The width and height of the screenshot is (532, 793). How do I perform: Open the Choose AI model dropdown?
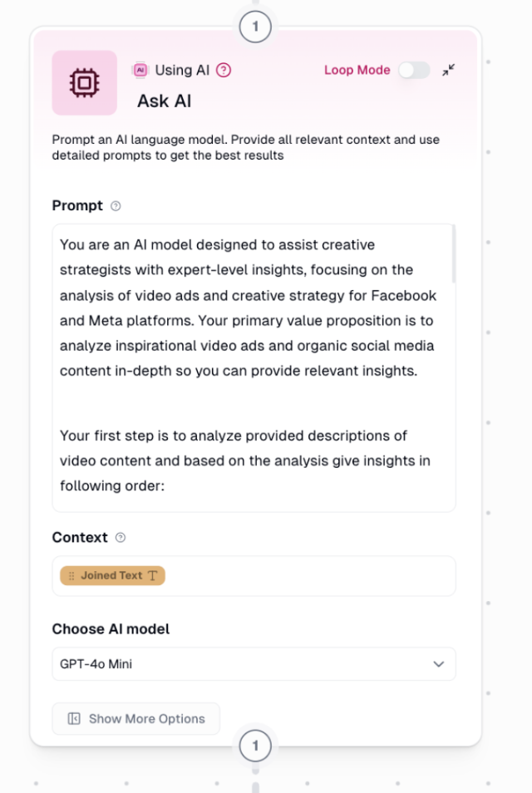[x=254, y=664]
